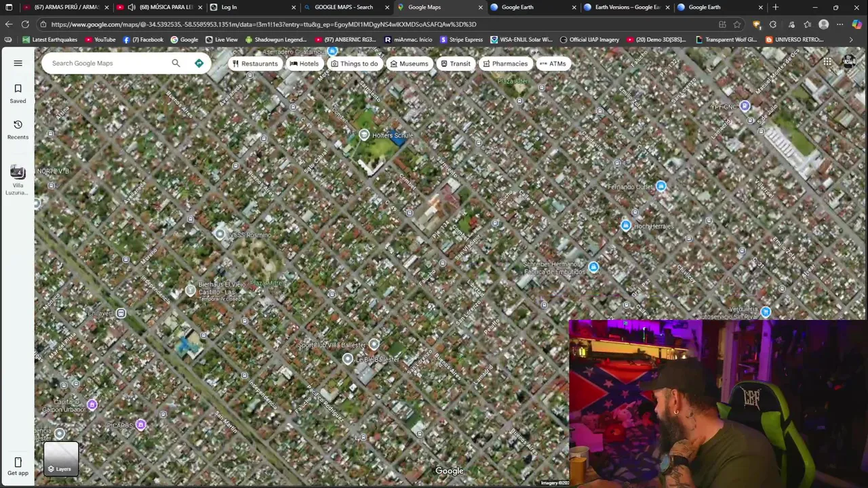Expand the bookmarks overflow chevron
The height and width of the screenshot is (488, 868).
point(851,39)
